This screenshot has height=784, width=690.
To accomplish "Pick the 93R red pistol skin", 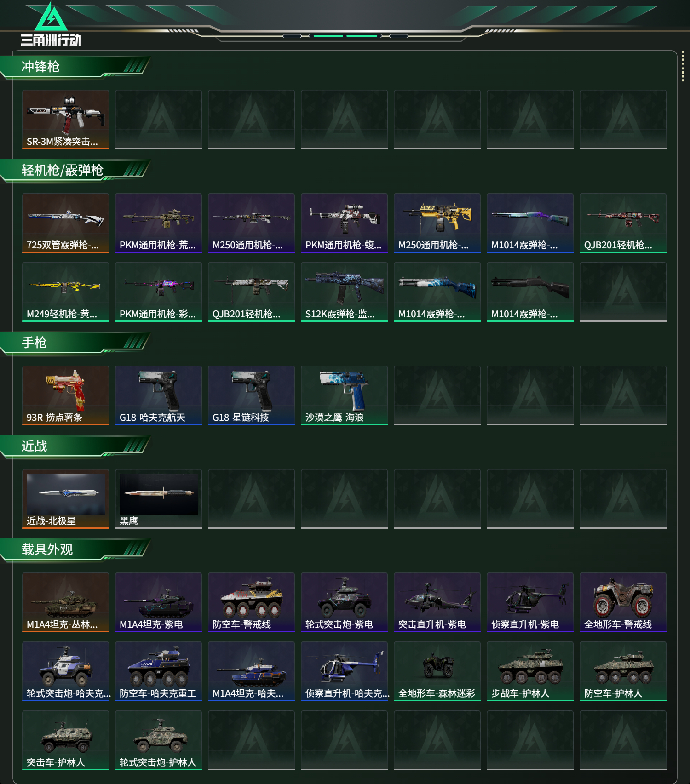I will [66, 395].
